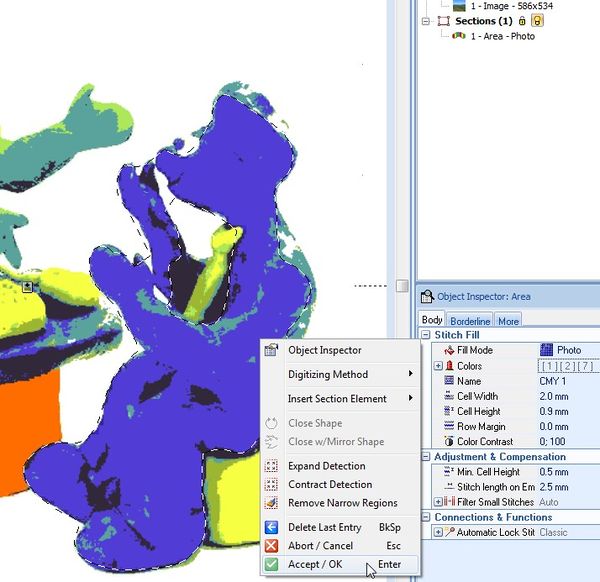Click the Remove Narrow Regions icon

click(x=271, y=503)
